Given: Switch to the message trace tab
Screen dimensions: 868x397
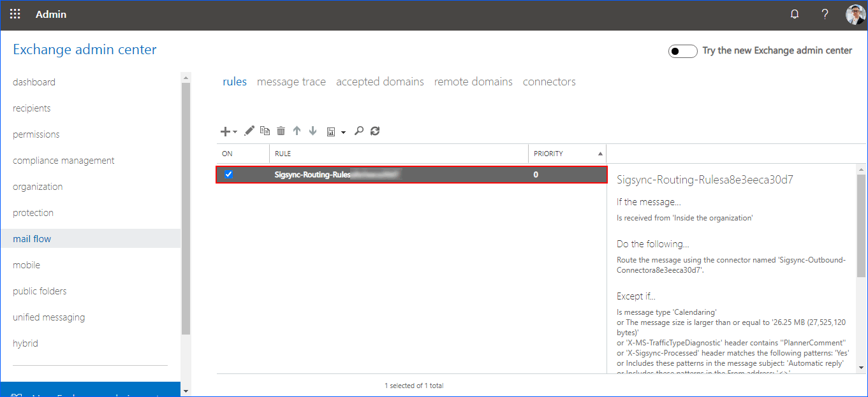Looking at the screenshot, I should coord(291,82).
